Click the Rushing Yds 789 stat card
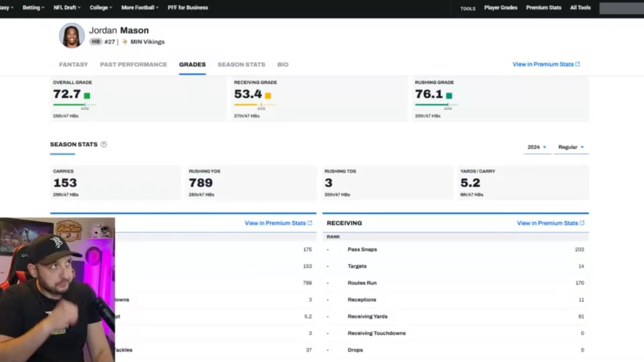This screenshot has height=362, width=644. pyautogui.click(x=251, y=183)
